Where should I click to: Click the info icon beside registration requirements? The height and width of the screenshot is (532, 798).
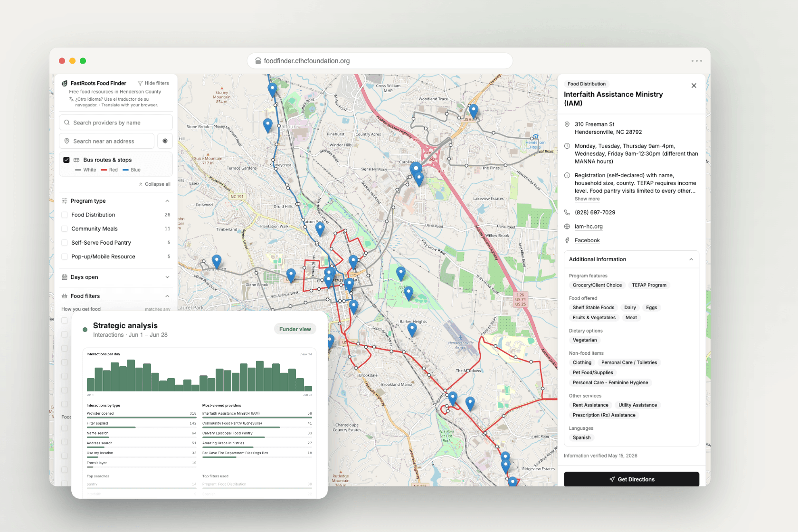click(x=567, y=175)
